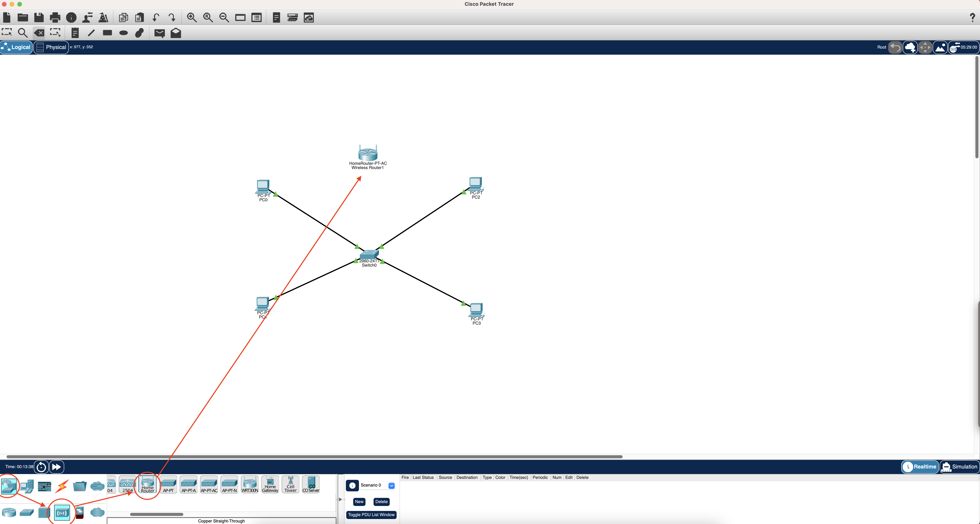980x524 pixels.
Task: Zoom out of the workspace
Action: [x=224, y=17]
